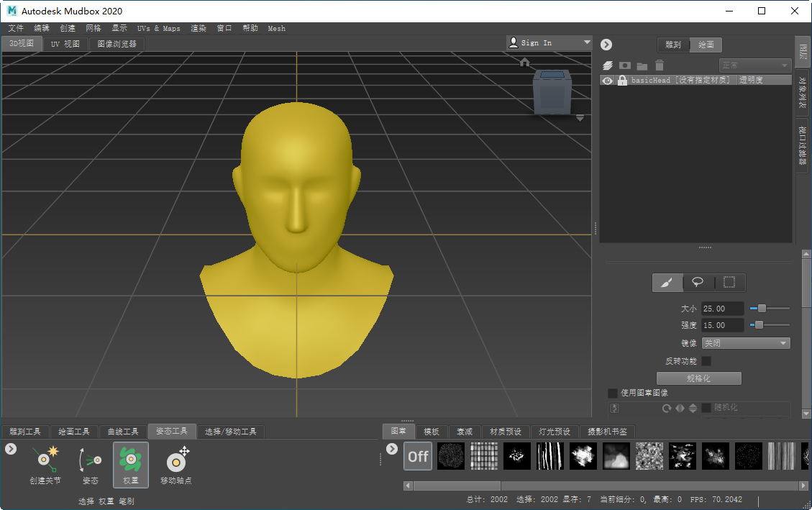This screenshot has height=510, width=812.
Task: Enable the 反转功能 checkbox
Action: pyautogui.click(x=706, y=361)
